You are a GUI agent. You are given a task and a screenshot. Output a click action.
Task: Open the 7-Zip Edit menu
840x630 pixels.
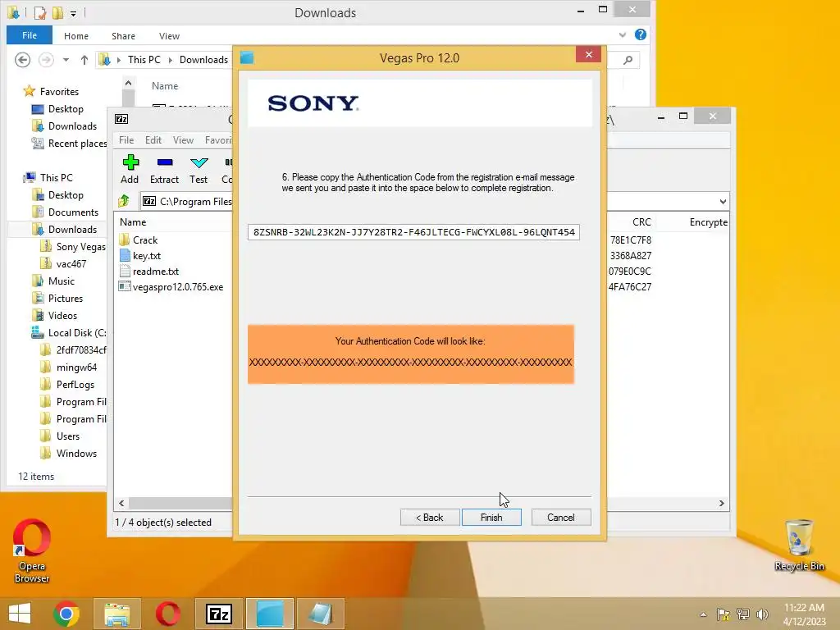click(x=153, y=139)
